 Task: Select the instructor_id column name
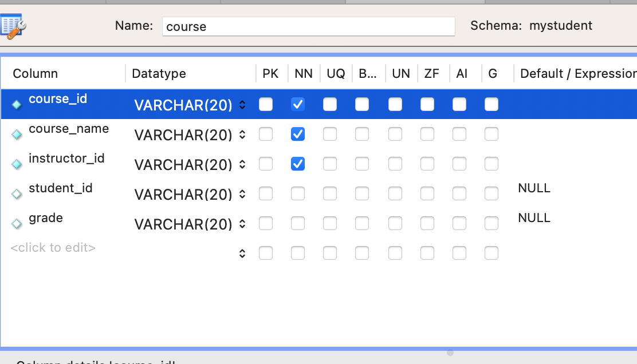pos(66,159)
